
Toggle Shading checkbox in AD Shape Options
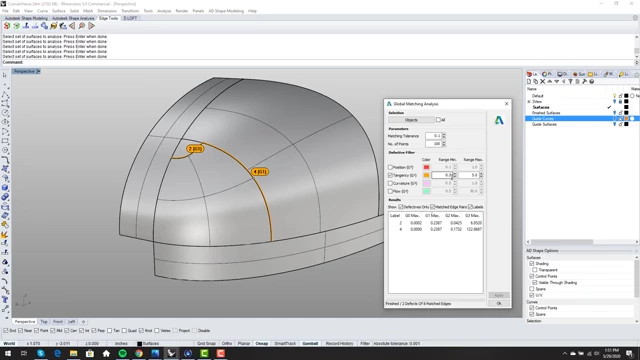click(x=531, y=264)
